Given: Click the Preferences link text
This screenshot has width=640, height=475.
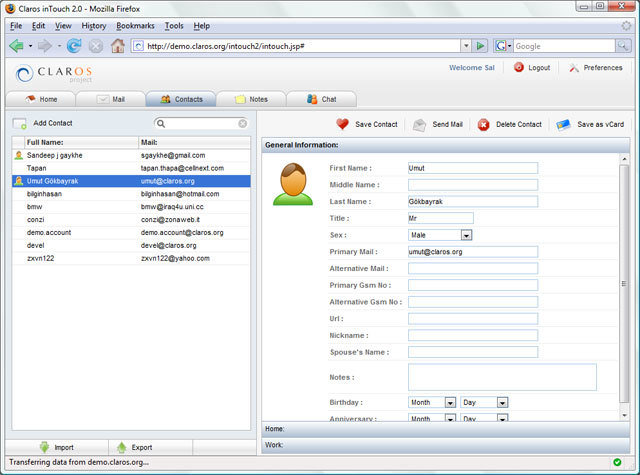Looking at the screenshot, I should [x=603, y=68].
